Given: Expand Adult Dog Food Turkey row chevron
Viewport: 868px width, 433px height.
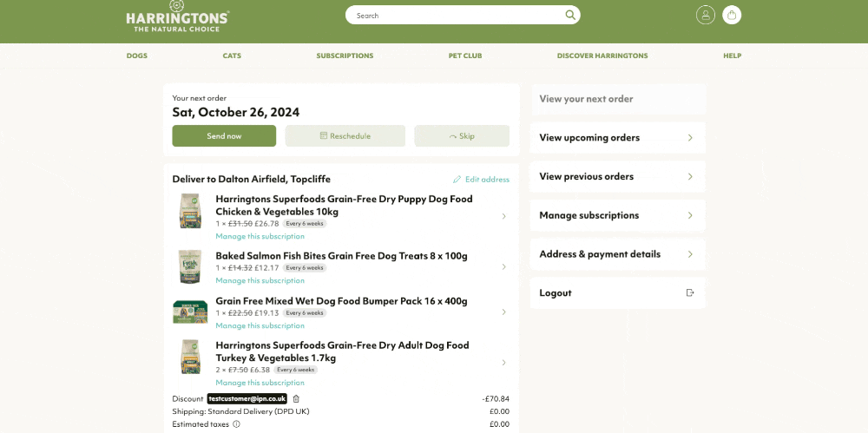Looking at the screenshot, I should (503, 363).
